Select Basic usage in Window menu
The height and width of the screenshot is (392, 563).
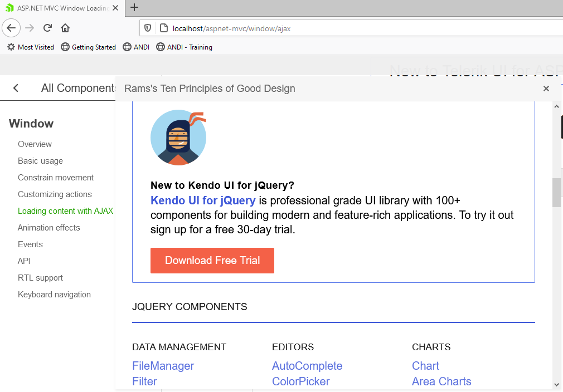click(x=40, y=161)
